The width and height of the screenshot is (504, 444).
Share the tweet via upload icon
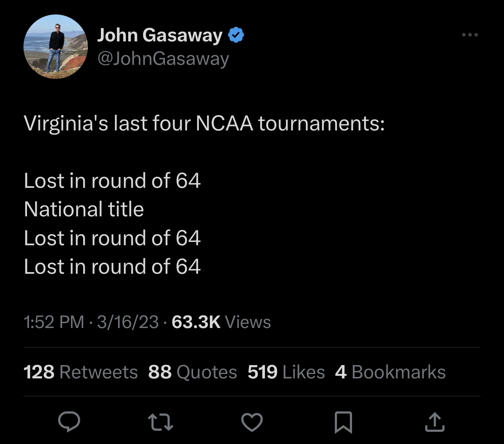coord(434,422)
